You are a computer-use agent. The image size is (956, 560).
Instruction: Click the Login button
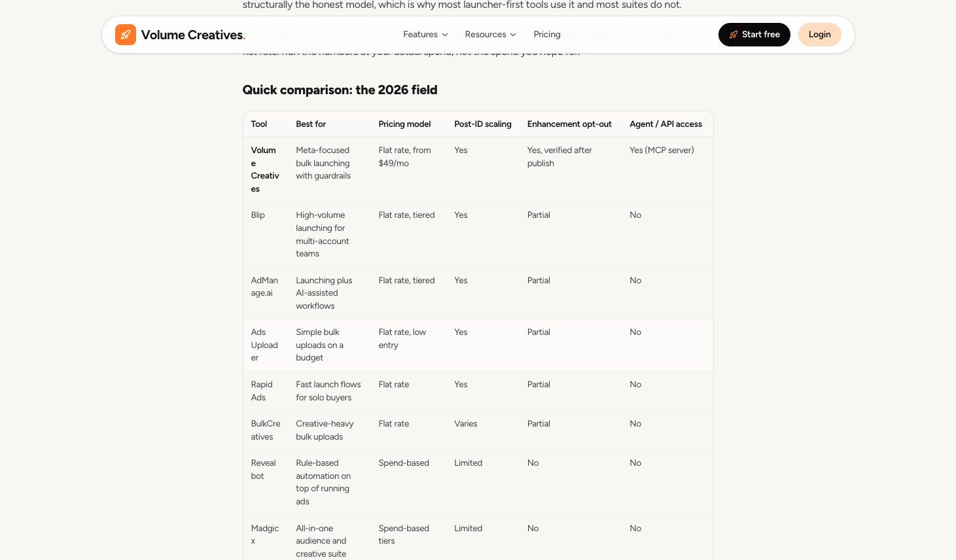point(819,35)
